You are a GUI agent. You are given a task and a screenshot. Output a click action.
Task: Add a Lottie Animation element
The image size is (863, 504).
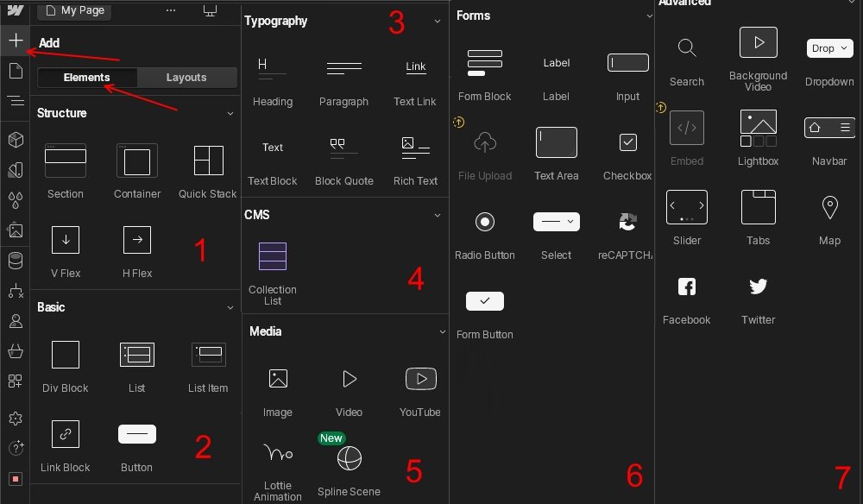click(277, 454)
